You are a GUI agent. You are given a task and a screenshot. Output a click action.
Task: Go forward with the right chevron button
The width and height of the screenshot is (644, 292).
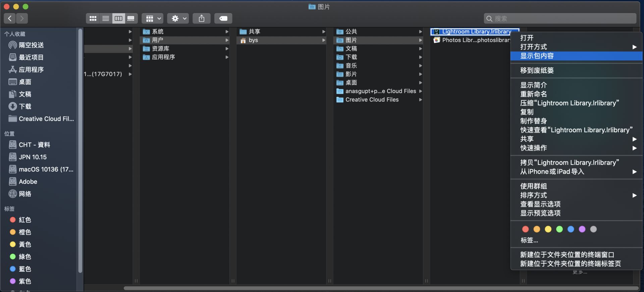pyautogui.click(x=22, y=18)
